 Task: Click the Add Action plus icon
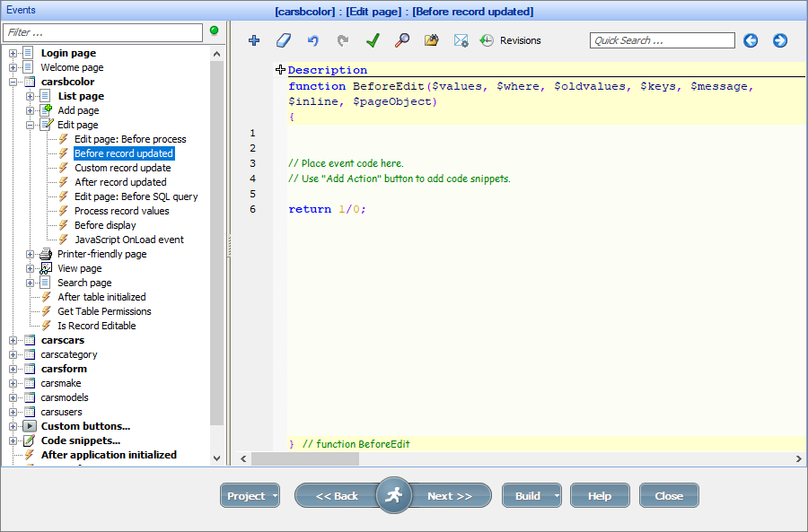pyautogui.click(x=254, y=40)
